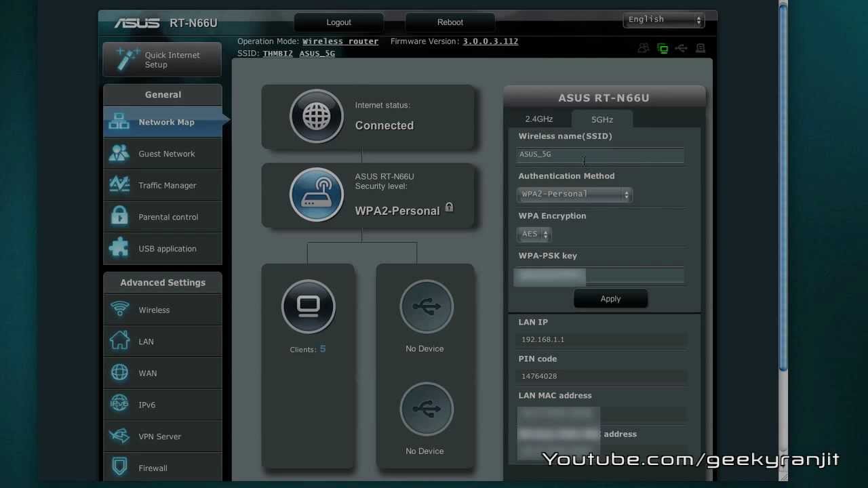868x488 pixels.
Task: Click the LAN IP value 192.168.1.1
Action: [x=543, y=340]
